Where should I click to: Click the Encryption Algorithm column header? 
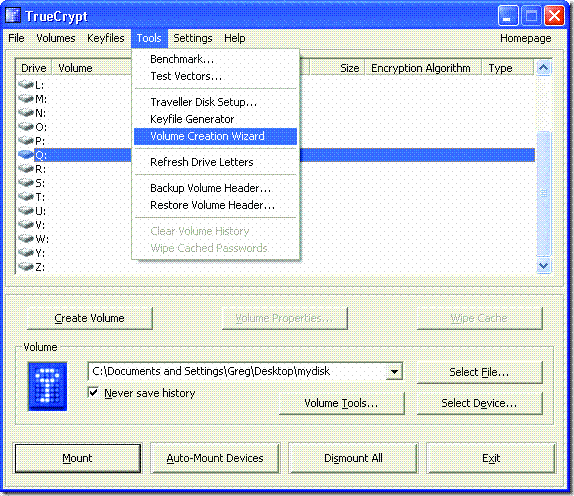click(x=423, y=68)
